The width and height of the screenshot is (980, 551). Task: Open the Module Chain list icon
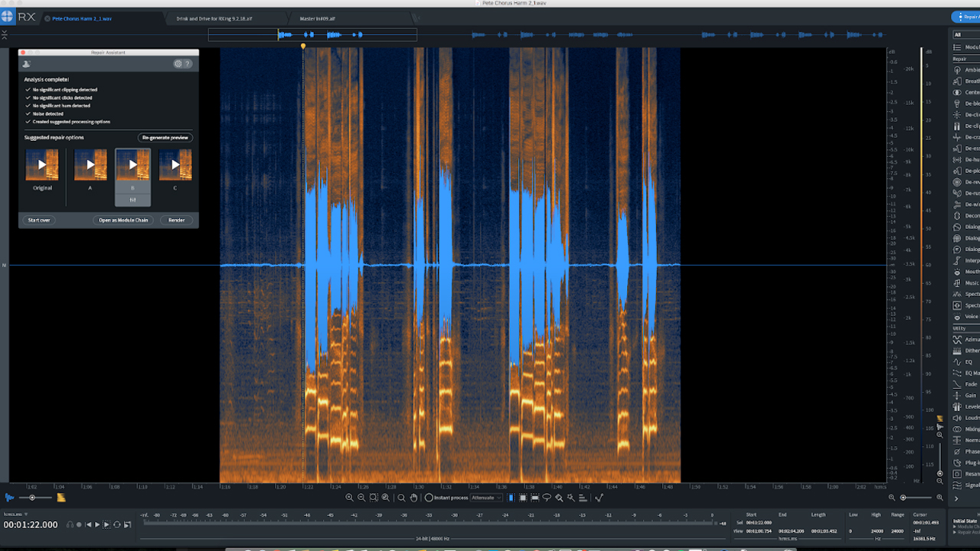click(x=957, y=47)
